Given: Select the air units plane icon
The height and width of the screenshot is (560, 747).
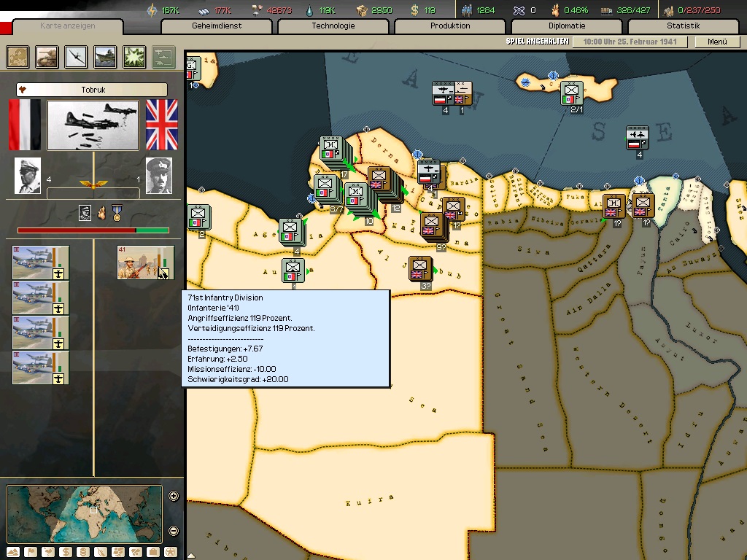Looking at the screenshot, I should [77, 57].
